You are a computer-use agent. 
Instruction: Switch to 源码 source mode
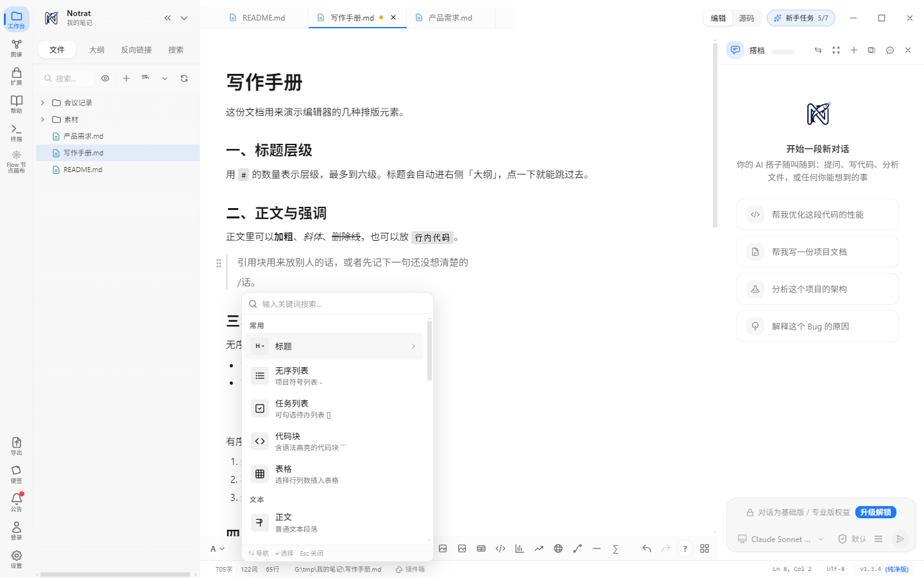(x=746, y=18)
